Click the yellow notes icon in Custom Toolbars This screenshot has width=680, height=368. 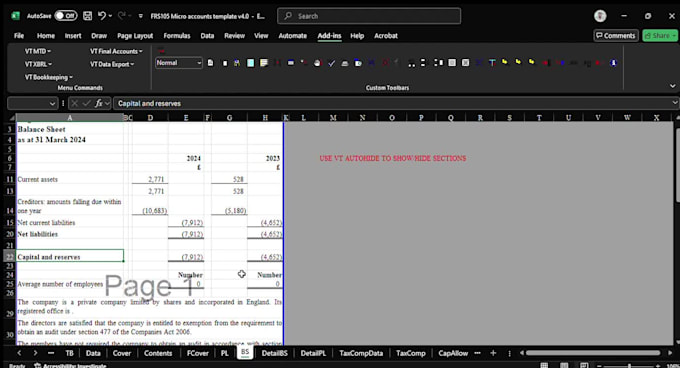click(x=264, y=63)
